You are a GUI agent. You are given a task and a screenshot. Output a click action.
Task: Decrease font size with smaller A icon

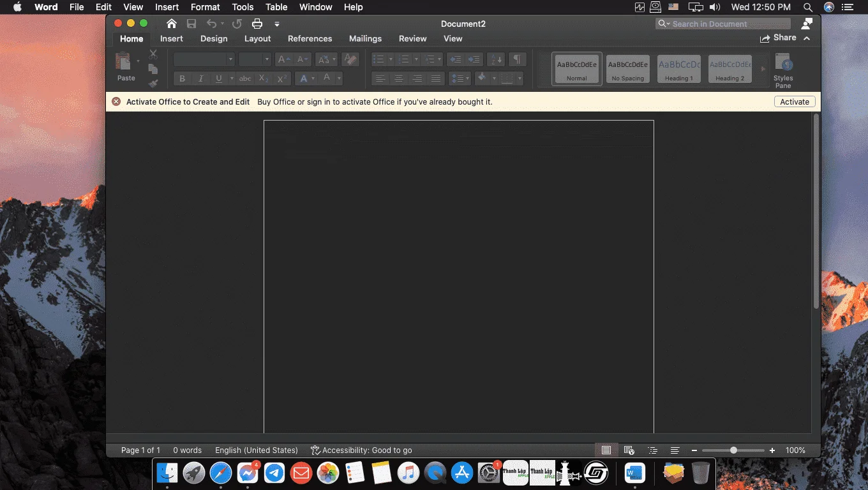[x=303, y=59]
